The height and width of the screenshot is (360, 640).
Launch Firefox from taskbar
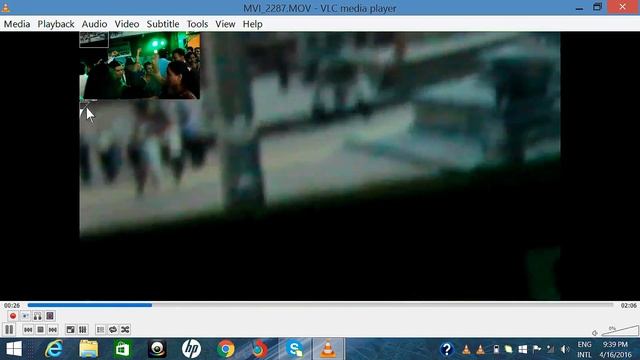pos(260,349)
